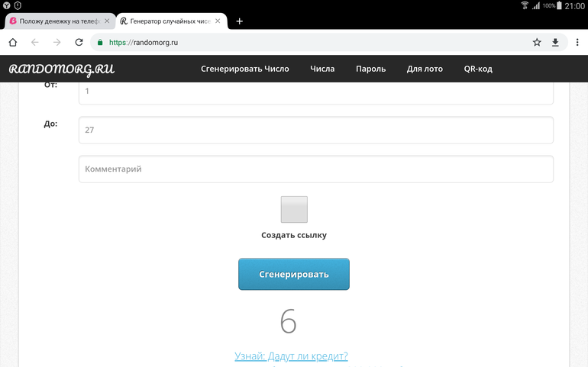Close the Положу денежку tab

[107, 21]
